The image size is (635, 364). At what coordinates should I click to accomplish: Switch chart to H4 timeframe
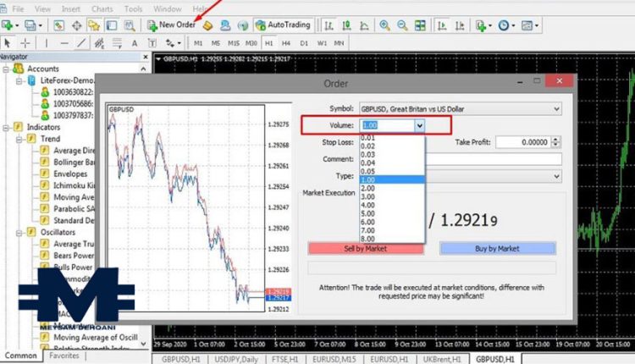click(x=285, y=42)
